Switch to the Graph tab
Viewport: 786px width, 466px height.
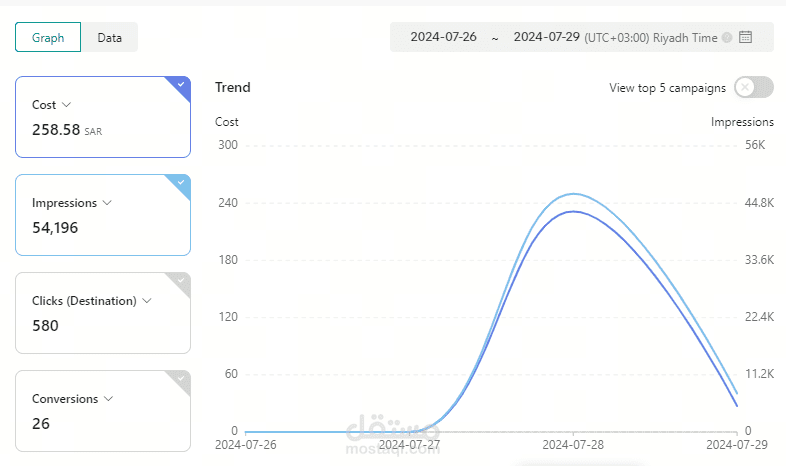pyautogui.click(x=48, y=38)
